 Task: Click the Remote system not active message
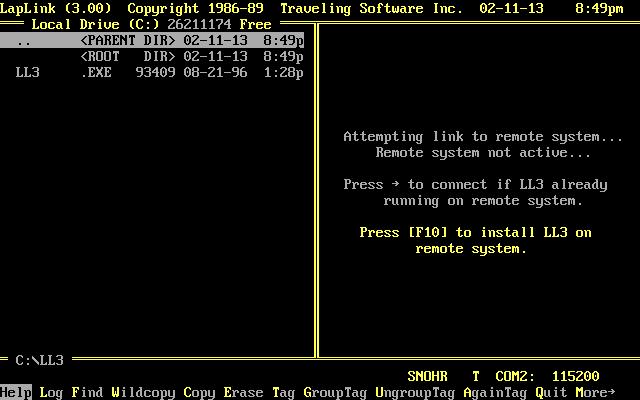click(483, 153)
